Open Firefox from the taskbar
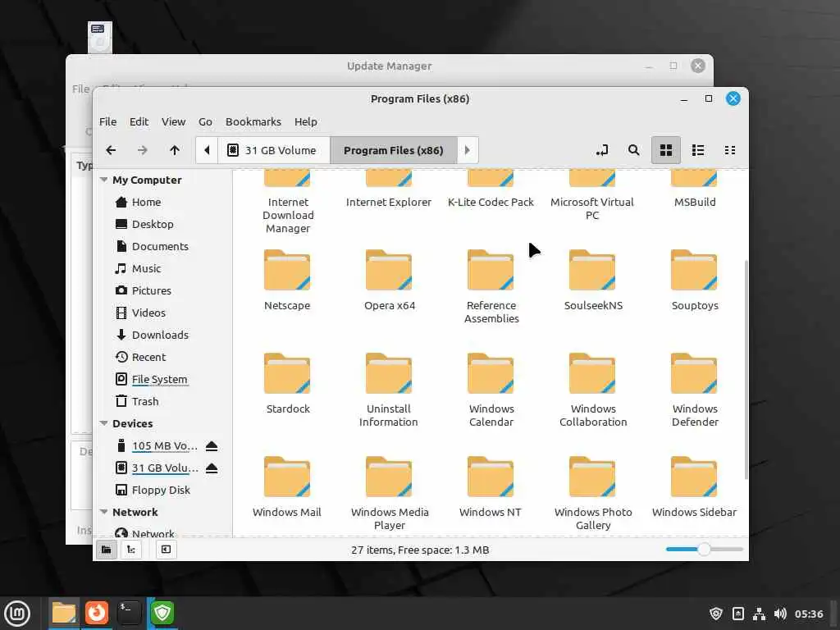The width and height of the screenshot is (840, 630). [x=97, y=613]
